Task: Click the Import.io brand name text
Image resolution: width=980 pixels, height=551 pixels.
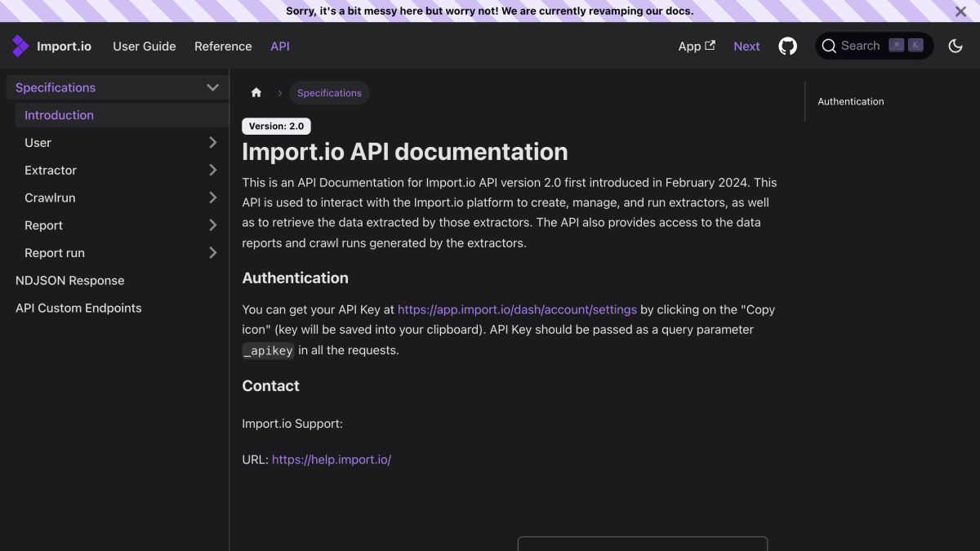Action: [64, 47]
